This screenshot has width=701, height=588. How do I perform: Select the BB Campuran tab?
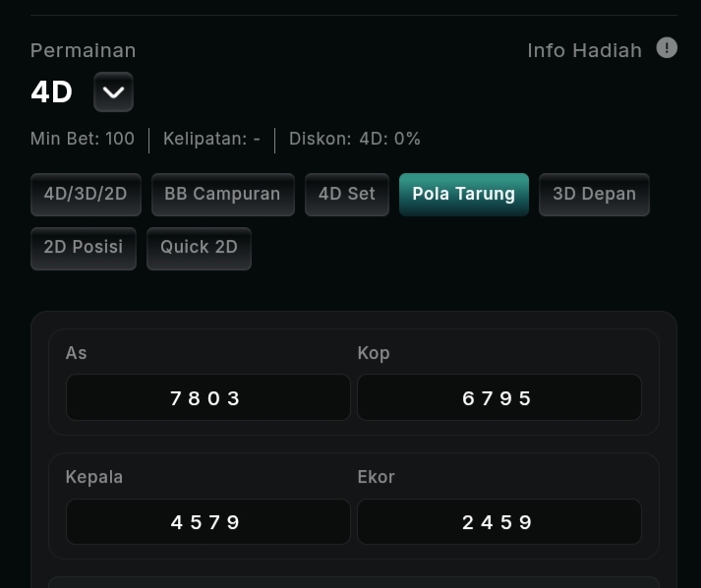(x=222, y=194)
